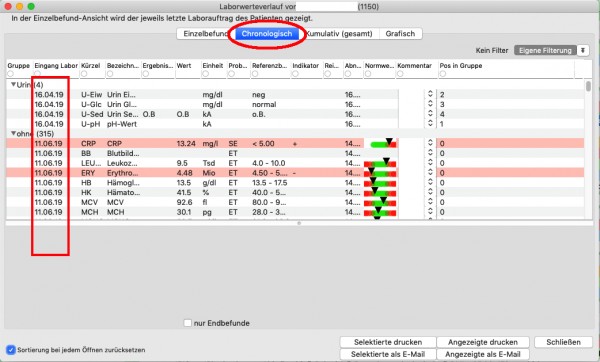Click the Schließen button
This screenshot has width=600, height=362.
coord(563,342)
